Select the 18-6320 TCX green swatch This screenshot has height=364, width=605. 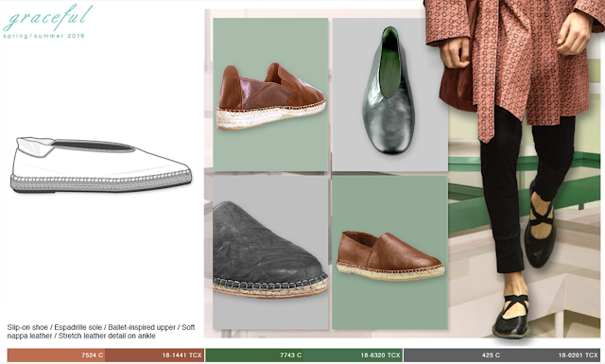click(x=353, y=355)
